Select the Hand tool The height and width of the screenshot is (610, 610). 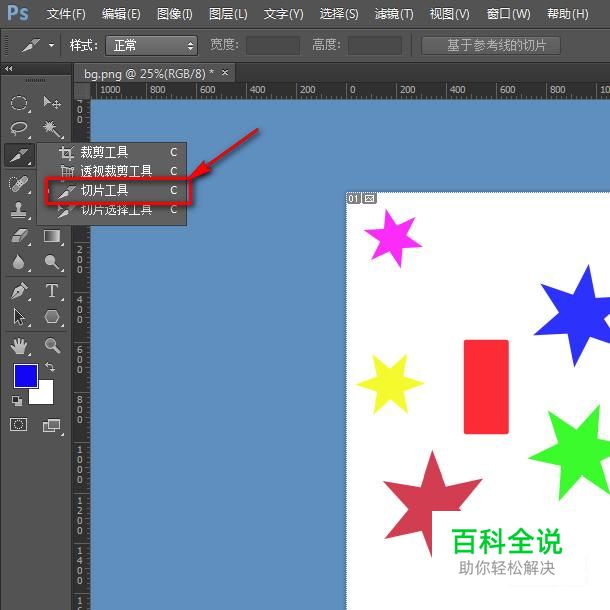(x=19, y=345)
